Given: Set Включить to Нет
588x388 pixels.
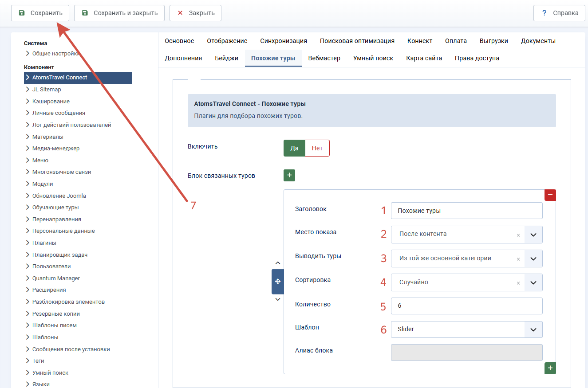Looking at the screenshot, I should 317,148.
